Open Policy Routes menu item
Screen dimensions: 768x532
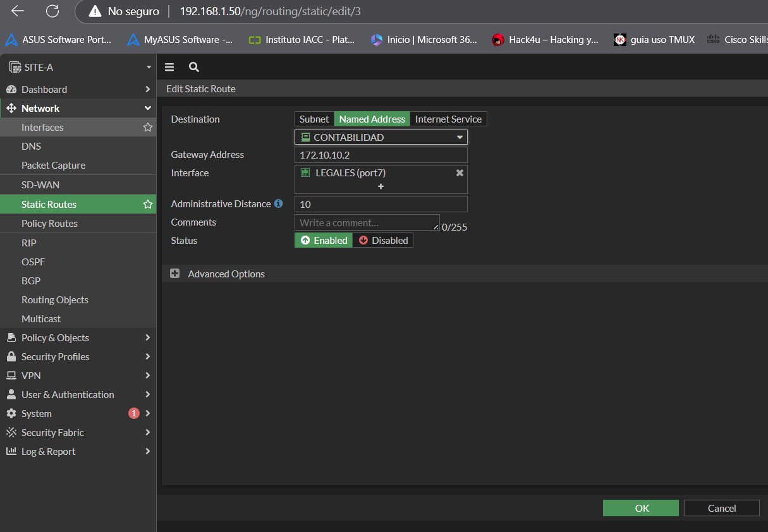point(49,224)
